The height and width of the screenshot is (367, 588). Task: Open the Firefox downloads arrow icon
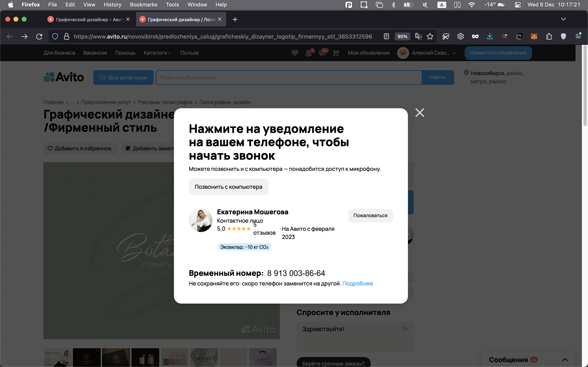click(490, 37)
